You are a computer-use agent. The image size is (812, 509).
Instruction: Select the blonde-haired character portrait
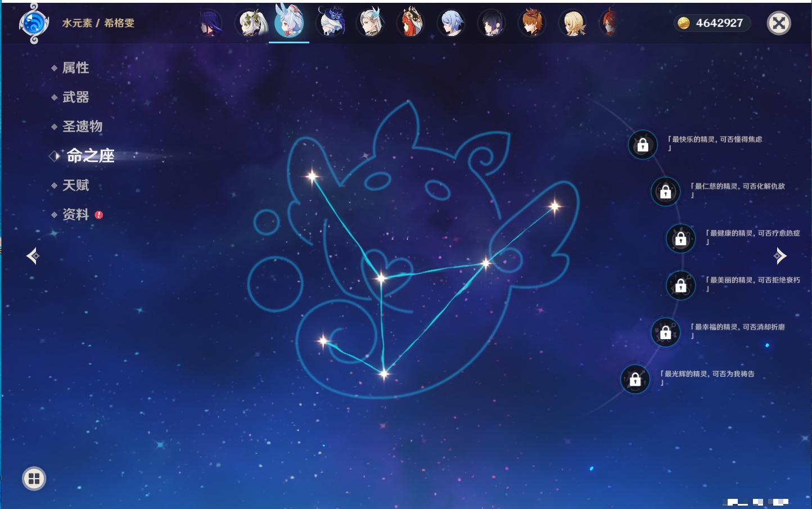572,23
